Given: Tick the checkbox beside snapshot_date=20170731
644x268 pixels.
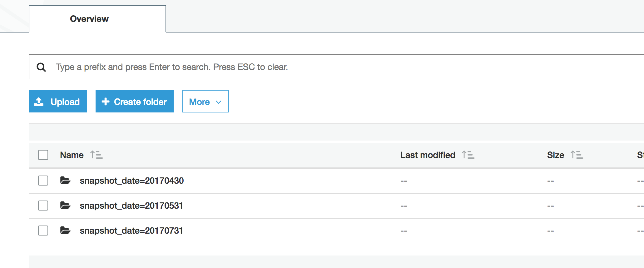Looking at the screenshot, I should pyautogui.click(x=43, y=231).
